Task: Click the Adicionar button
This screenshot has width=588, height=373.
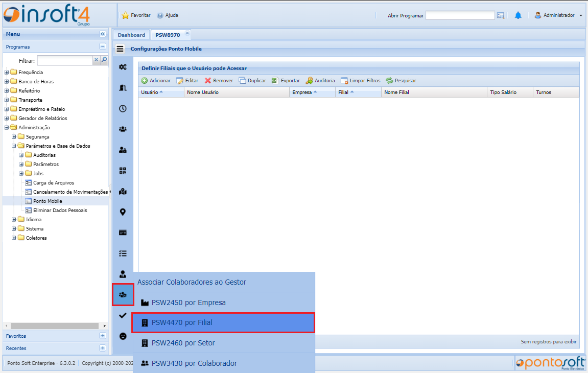Action: pos(156,81)
